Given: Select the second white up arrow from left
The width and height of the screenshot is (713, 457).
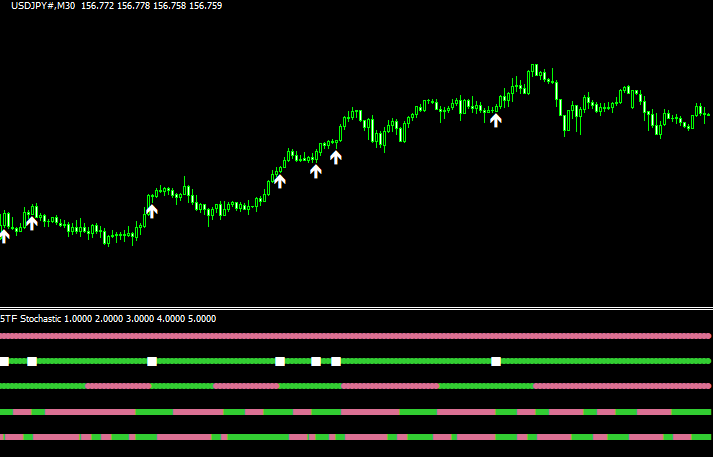Looking at the screenshot, I should click(32, 223).
